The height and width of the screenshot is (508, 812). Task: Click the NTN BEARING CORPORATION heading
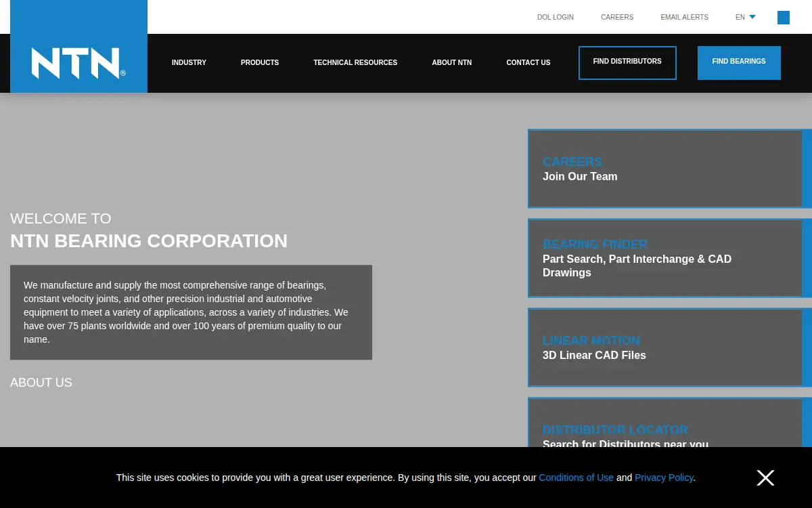[x=149, y=241]
